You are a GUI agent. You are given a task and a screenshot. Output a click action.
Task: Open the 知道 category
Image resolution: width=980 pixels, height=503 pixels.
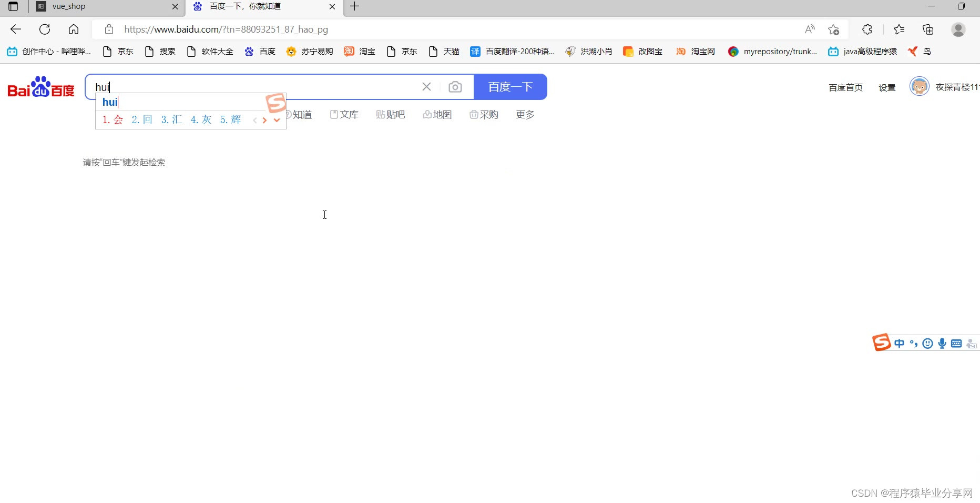[299, 114]
